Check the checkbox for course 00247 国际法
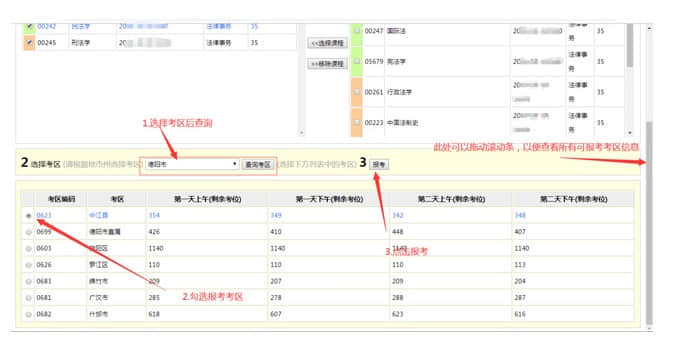680x362 pixels. click(356, 30)
